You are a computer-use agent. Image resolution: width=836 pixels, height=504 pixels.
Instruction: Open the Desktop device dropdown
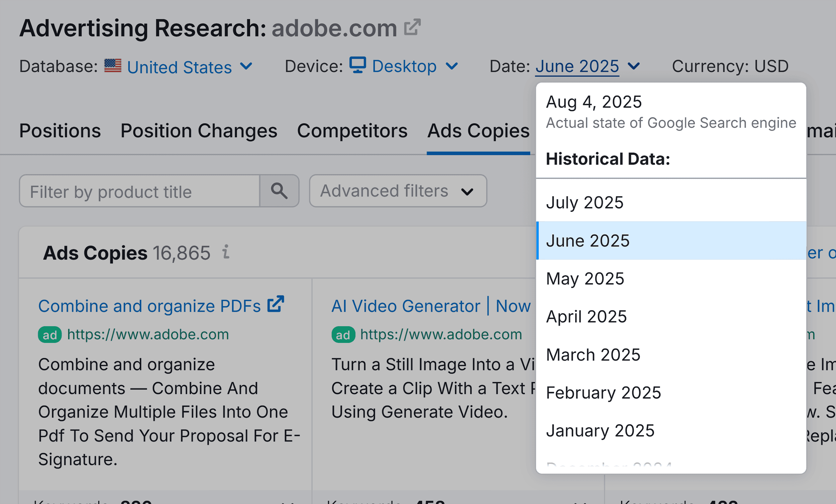tap(404, 66)
